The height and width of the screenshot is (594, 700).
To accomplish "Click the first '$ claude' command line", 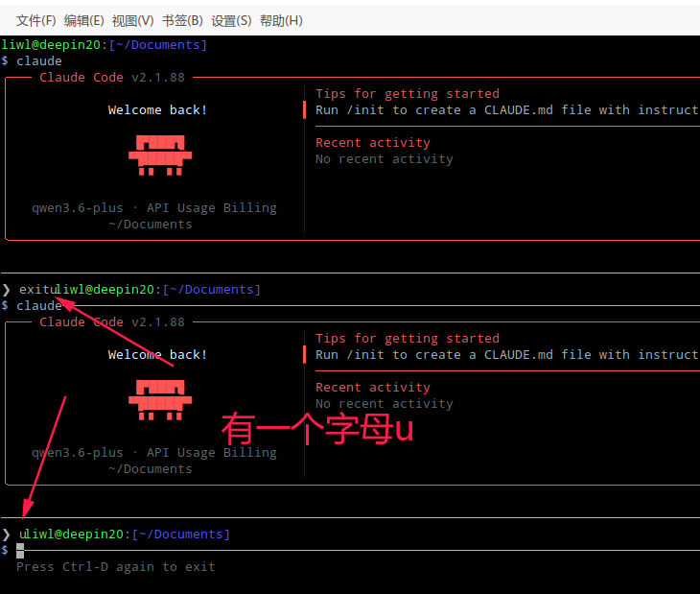I will 32,60.
